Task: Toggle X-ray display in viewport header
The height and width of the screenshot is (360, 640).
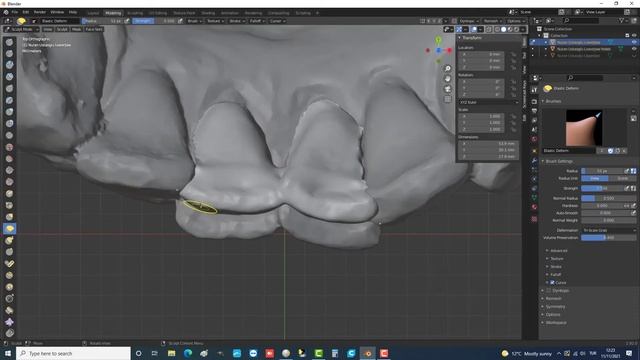Action: tap(489, 29)
